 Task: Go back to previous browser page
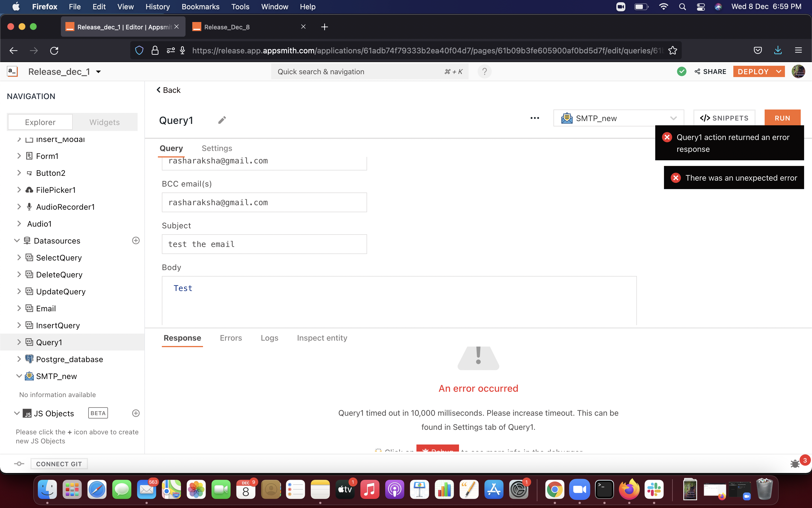14,51
